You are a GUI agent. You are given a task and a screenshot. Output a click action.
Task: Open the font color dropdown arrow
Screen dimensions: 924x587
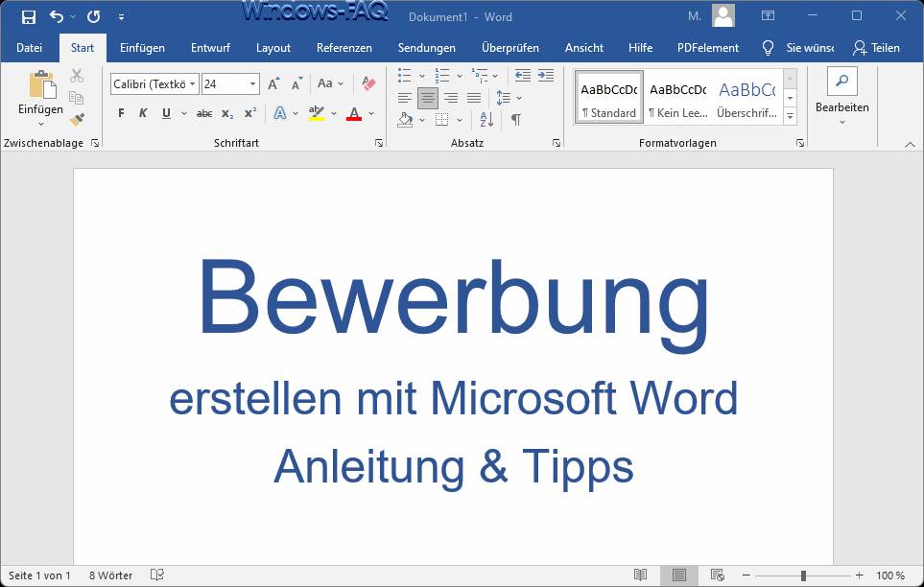371,113
